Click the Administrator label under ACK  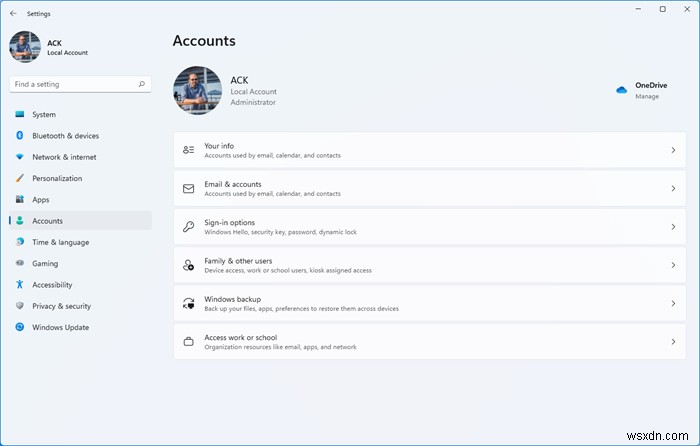point(253,102)
